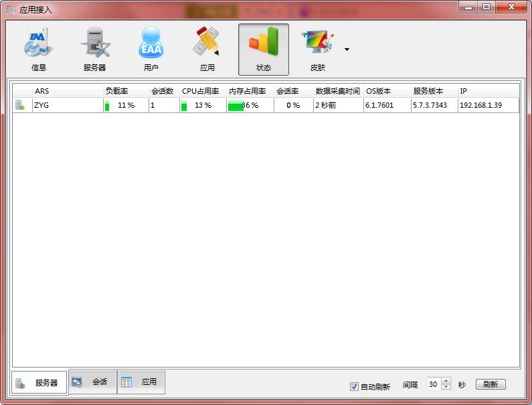Click the 应用 pencil-ruler toolbar icon
The height and width of the screenshot is (405, 532).
(x=207, y=49)
